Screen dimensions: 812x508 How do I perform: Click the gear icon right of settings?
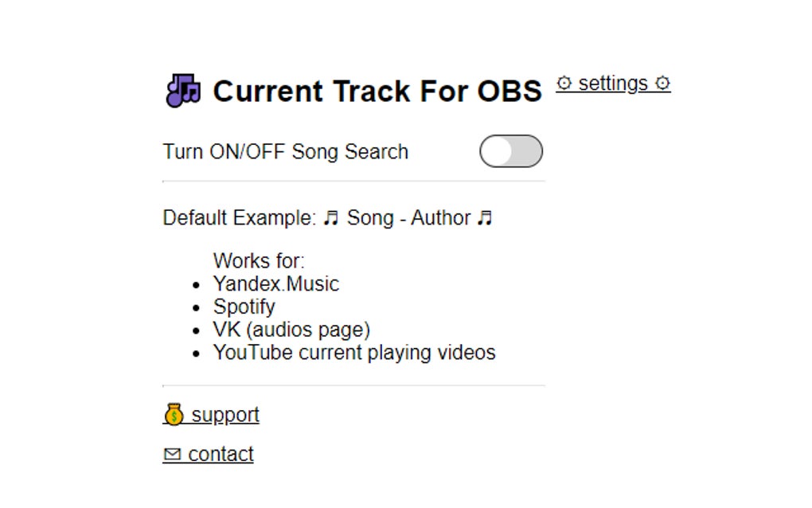click(x=663, y=83)
